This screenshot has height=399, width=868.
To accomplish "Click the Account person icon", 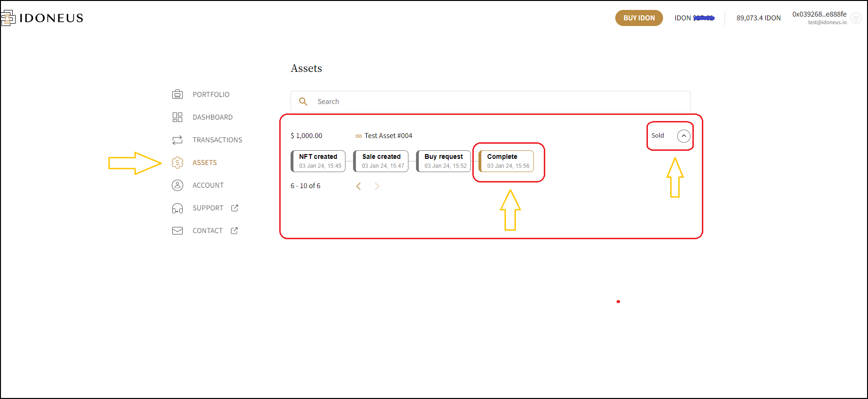I will point(177,185).
